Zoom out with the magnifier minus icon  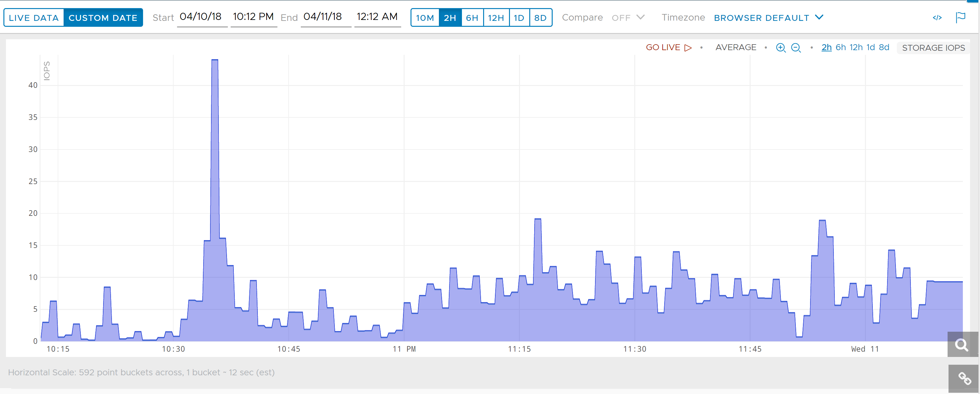point(796,48)
